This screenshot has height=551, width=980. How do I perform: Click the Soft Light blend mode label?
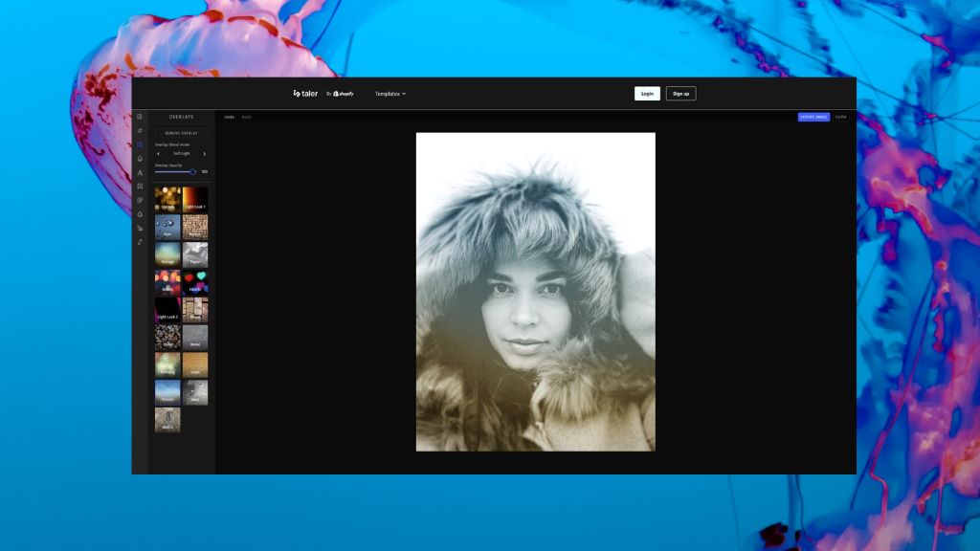(181, 154)
